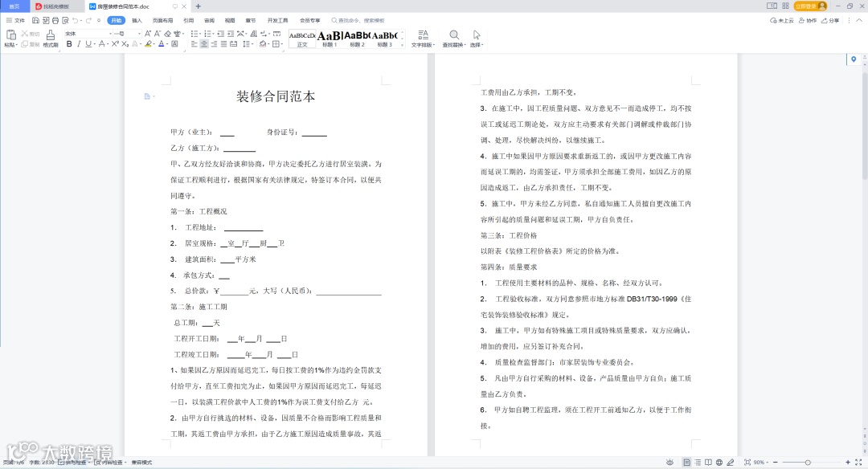Toggle Underline formatting
Image resolution: width=868 pixels, height=469 pixels.
(x=88, y=43)
